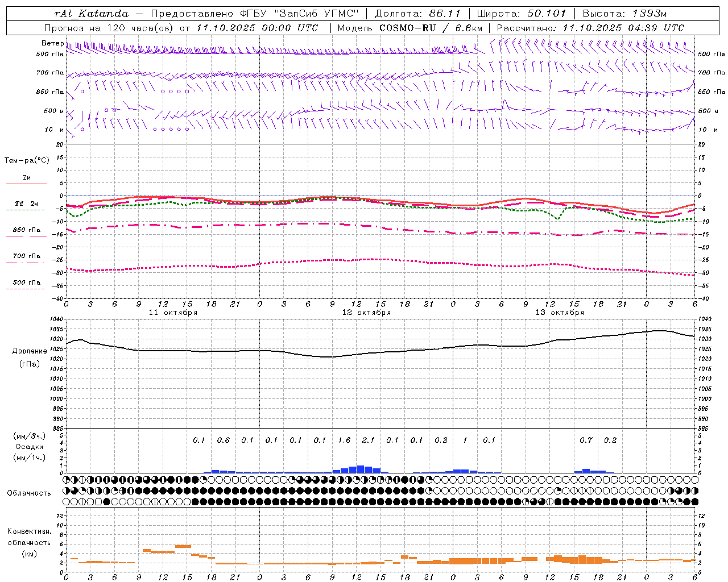The image size is (728, 582).
Task: Click the 11 октября date label
Action: 173,313
